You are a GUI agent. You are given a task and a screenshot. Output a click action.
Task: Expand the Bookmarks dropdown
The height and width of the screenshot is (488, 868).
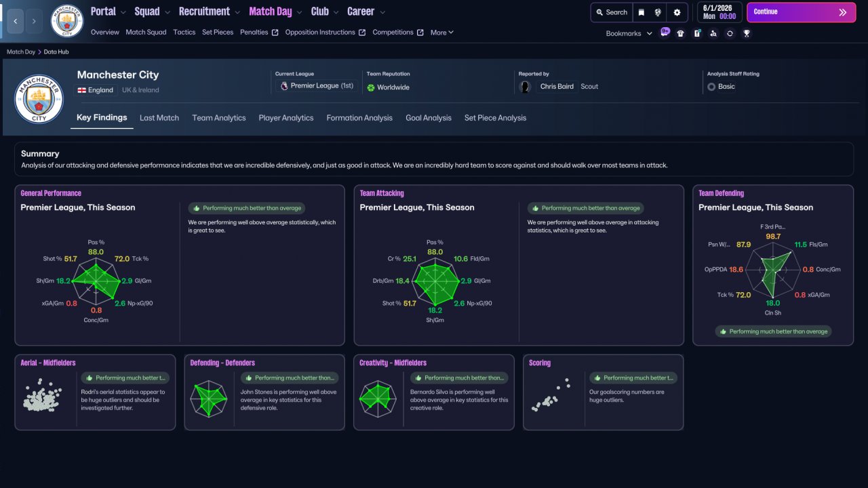click(x=629, y=33)
